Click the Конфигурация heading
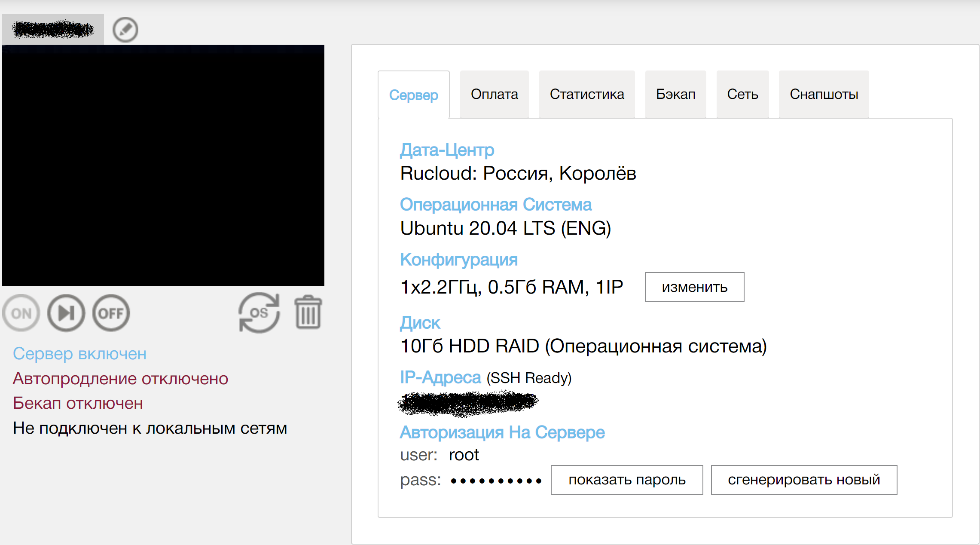The width and height of the screenshot is (980, 545). point(459,260)
